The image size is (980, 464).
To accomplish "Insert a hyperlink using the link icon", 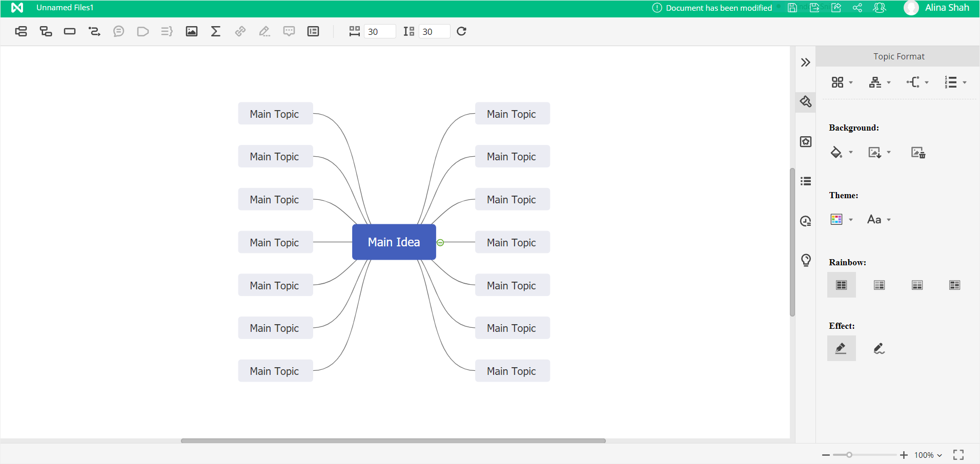I will click(x=240, y=31).
